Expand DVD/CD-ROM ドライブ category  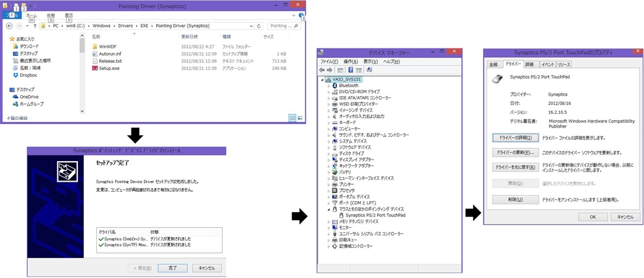(328, 92)
